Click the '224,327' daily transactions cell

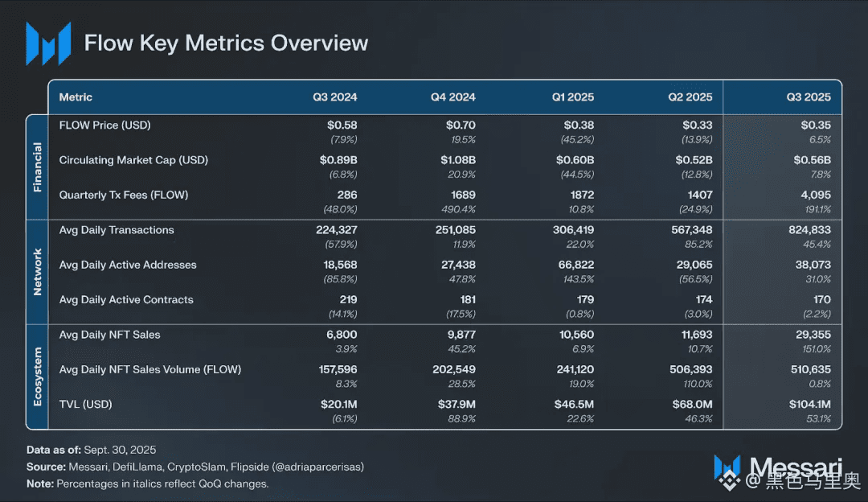pos(337,230)
